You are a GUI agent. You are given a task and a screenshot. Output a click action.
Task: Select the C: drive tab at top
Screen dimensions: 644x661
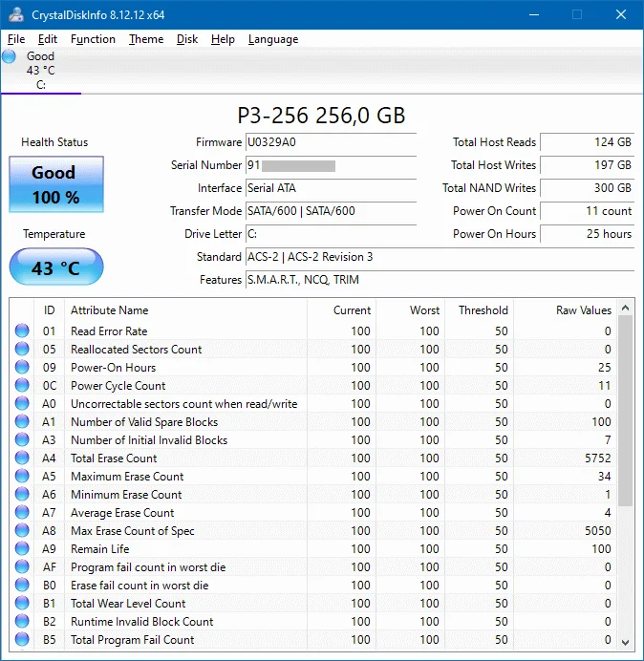click(40, 71)
